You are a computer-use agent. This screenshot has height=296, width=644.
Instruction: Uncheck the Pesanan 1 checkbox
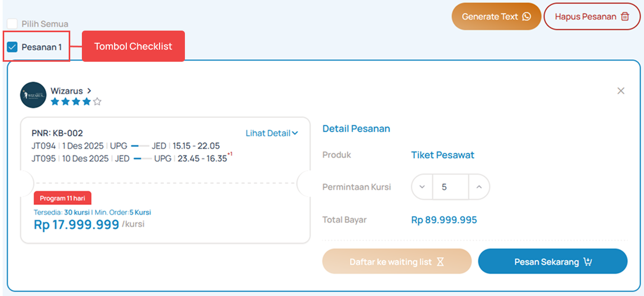pos(12,47)
